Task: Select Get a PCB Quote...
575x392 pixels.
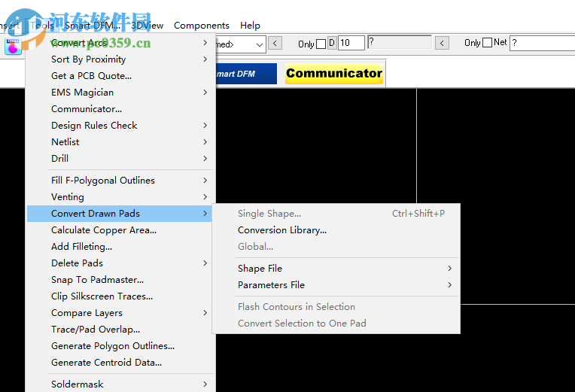Action: 120,76
